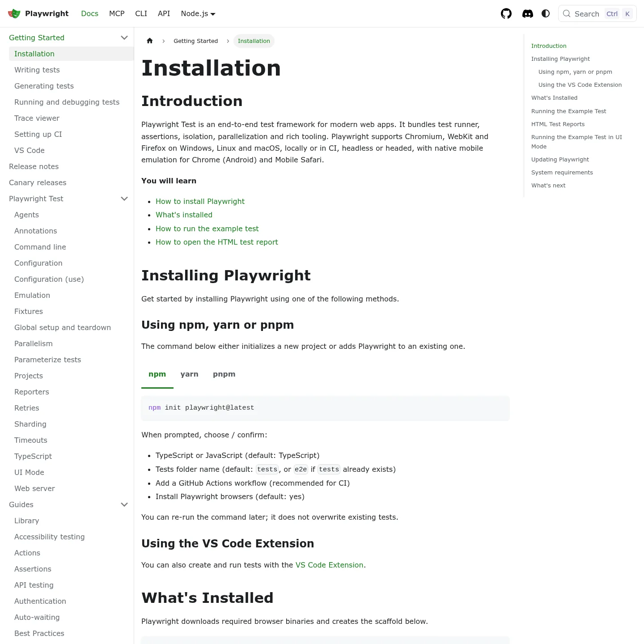Open 'How to run the example test' link
Viewport: 644px width, 644px height.
coord(207,229)
